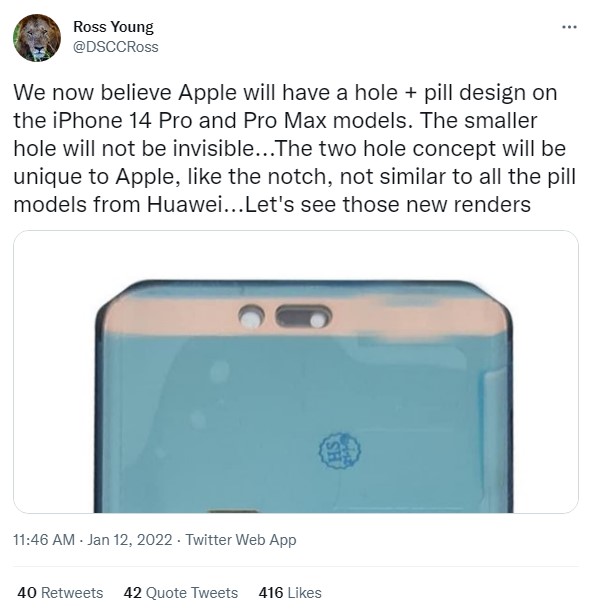Viewport: 595px width, 615px height.
Task: Click the blue SH stamp on the panel
Action: (339, 450)
